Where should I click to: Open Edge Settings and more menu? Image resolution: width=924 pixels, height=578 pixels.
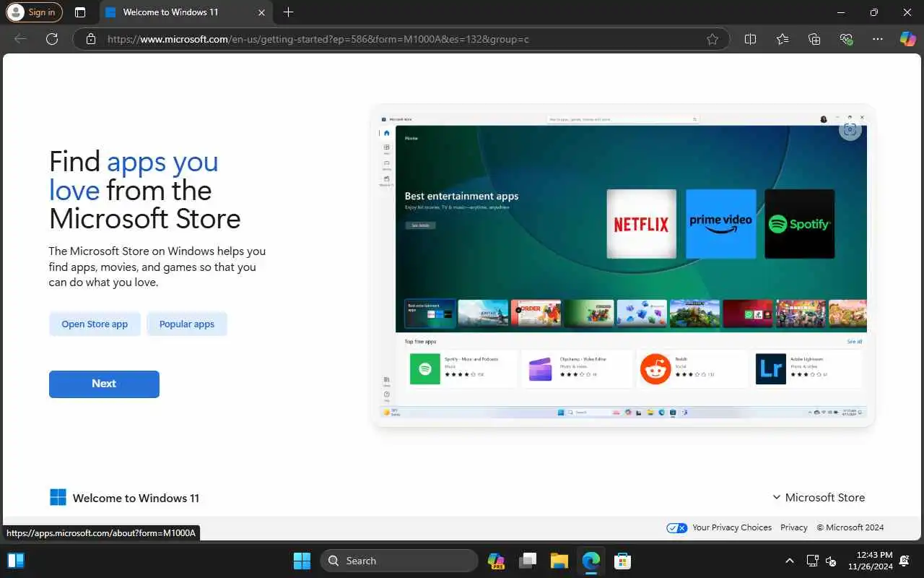878,39
